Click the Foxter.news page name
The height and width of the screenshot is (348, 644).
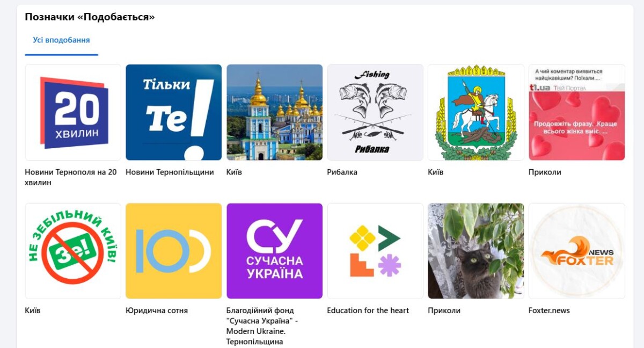coord(549,310)
